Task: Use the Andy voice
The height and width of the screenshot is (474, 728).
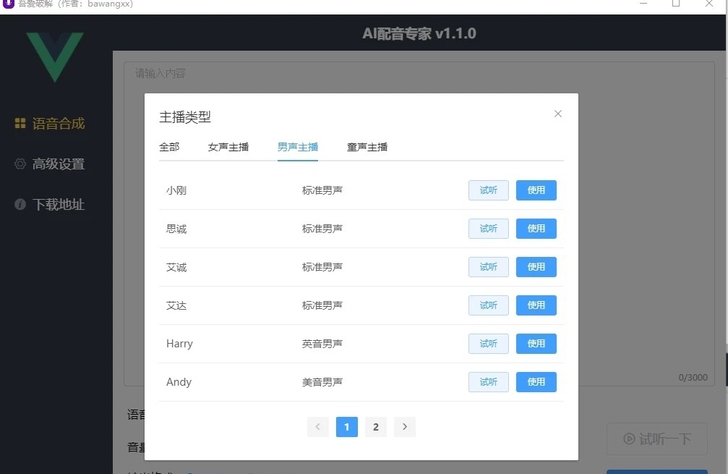Action: tap(536, 382)
